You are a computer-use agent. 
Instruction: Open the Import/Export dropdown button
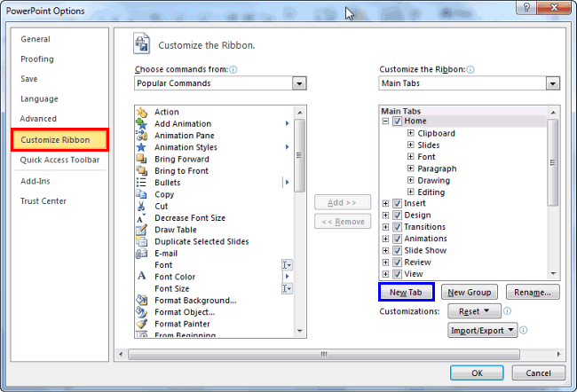(482, 330)
